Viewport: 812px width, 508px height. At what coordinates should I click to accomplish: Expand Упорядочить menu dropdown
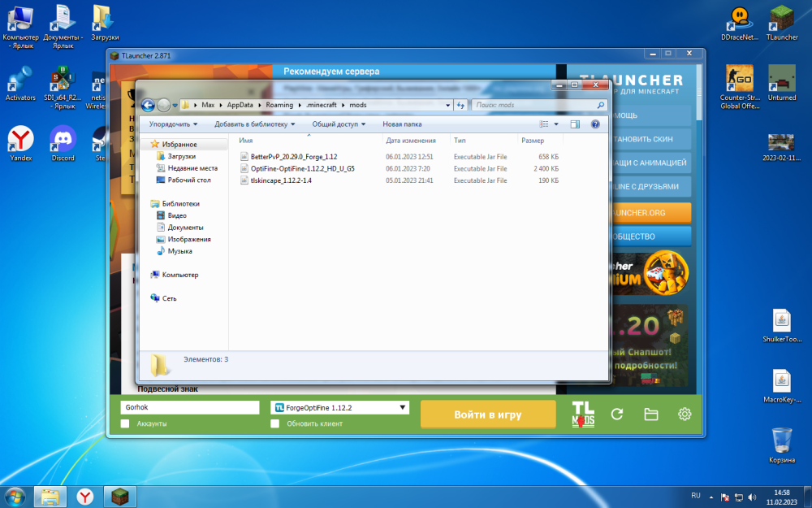click(x=173, y=124)
